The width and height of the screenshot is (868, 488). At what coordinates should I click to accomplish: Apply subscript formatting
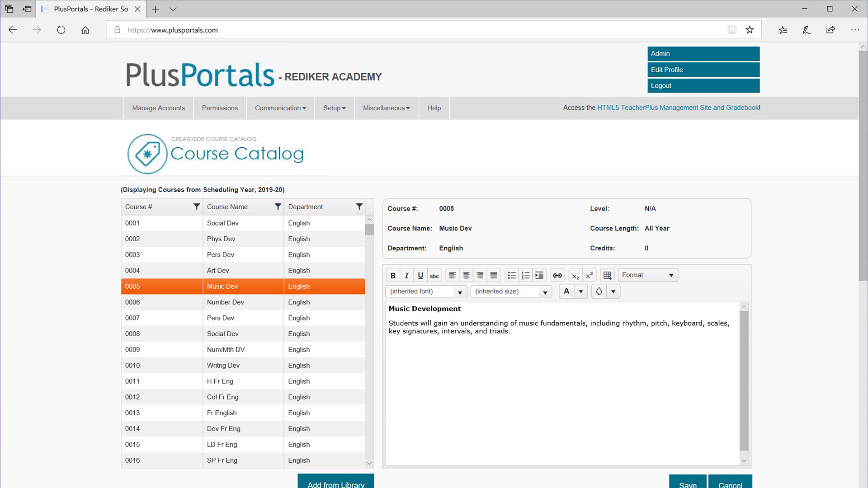click(575, 276)
